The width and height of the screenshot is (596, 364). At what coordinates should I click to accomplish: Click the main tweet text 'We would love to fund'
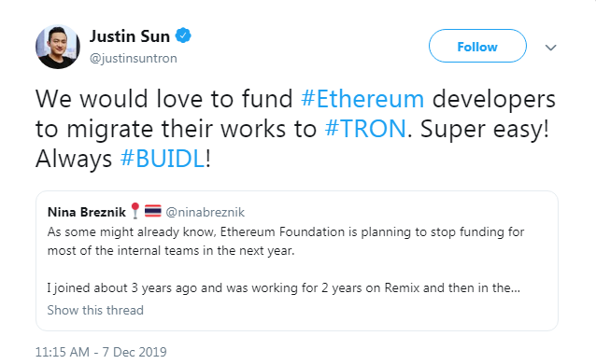pyautogui.click(x=164, y=99)
